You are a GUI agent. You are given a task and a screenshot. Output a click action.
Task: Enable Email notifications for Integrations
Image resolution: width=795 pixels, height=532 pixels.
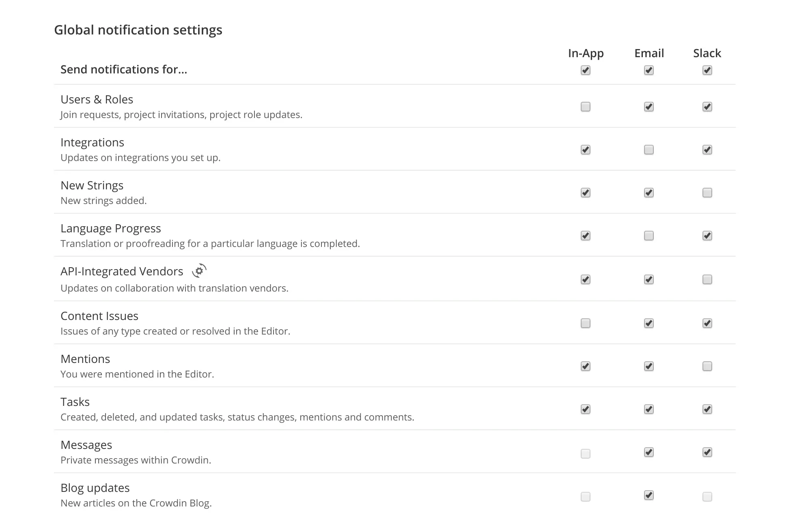pos(648,150)
